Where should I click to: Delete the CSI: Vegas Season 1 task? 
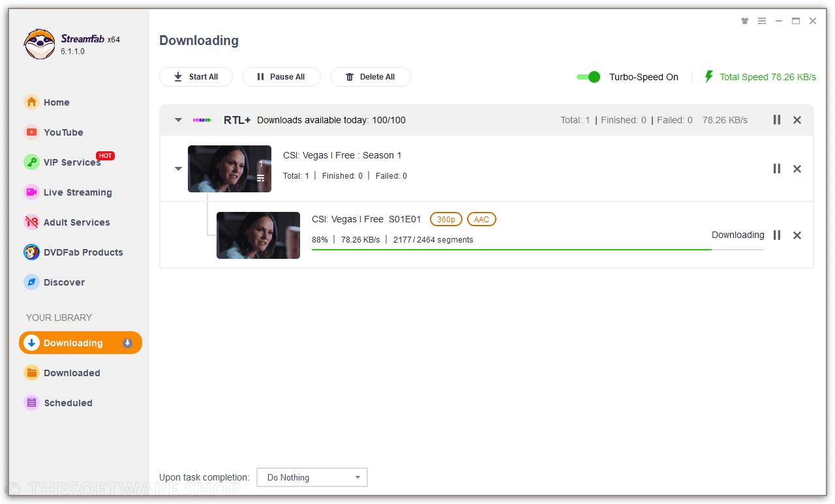pos(797,169)
